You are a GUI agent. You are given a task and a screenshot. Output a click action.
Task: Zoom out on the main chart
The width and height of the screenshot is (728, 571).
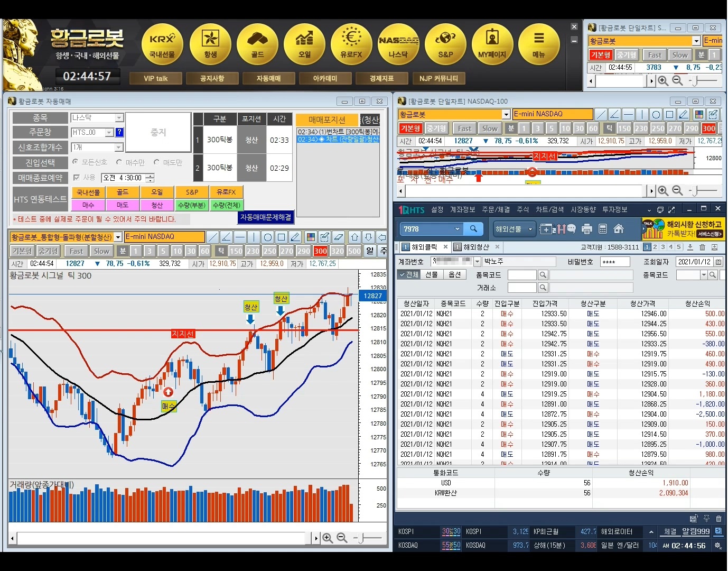pyautogui.click(x=342, y=538)
